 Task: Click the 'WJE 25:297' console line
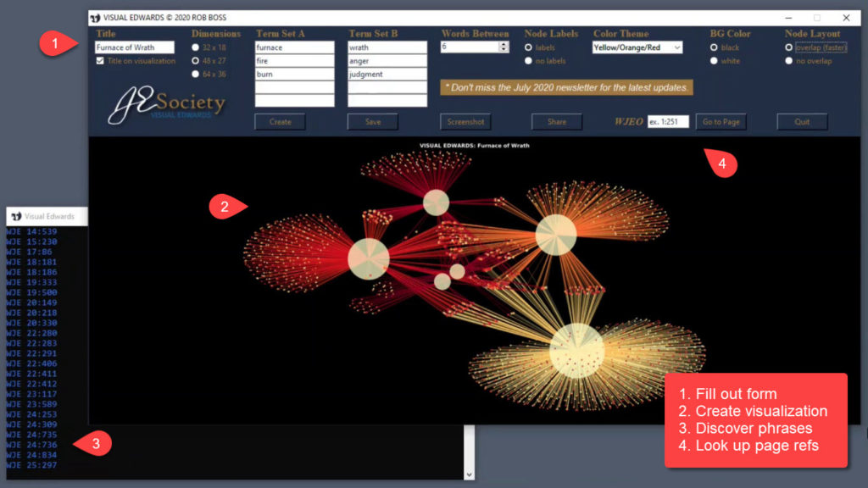tap(31, 465)
